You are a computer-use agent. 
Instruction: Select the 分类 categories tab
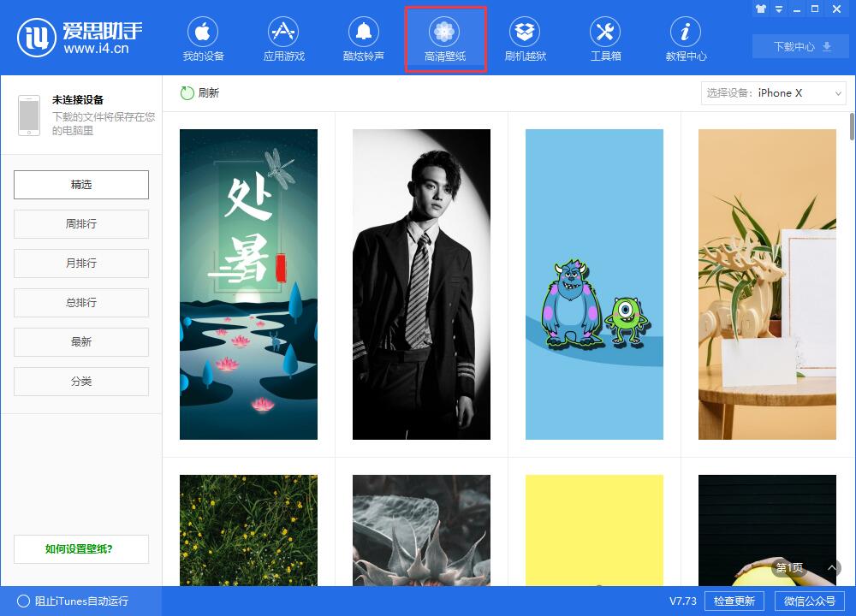[x=81, y=382]
